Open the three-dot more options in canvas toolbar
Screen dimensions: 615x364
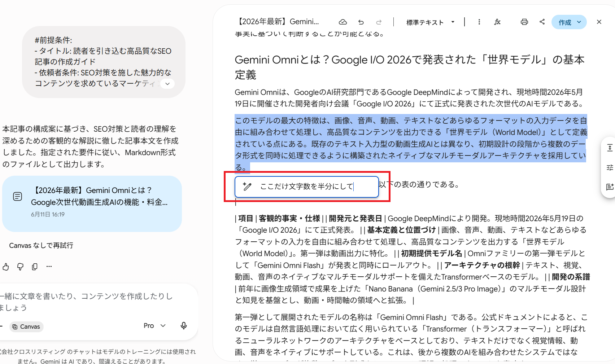479,22
